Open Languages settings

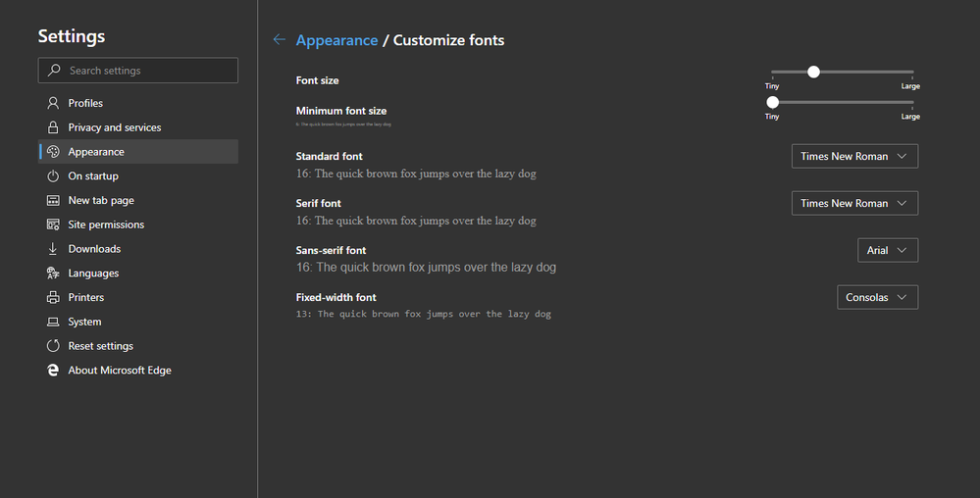(138, 274)
